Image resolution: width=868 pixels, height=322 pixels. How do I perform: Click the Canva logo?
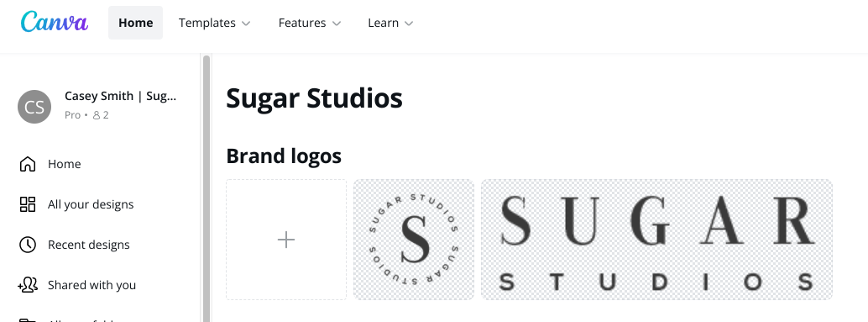pyautogui.click(x=55, y=22)
